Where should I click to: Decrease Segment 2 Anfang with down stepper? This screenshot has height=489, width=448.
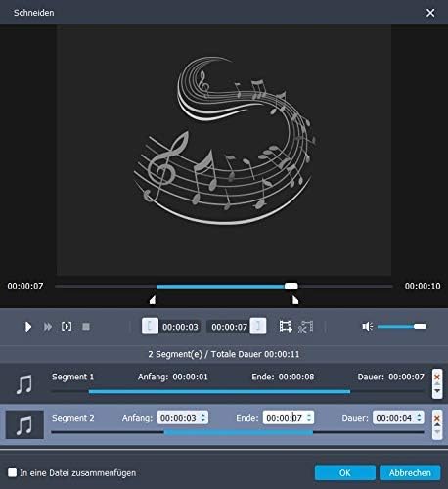click(x=203, y=421)
